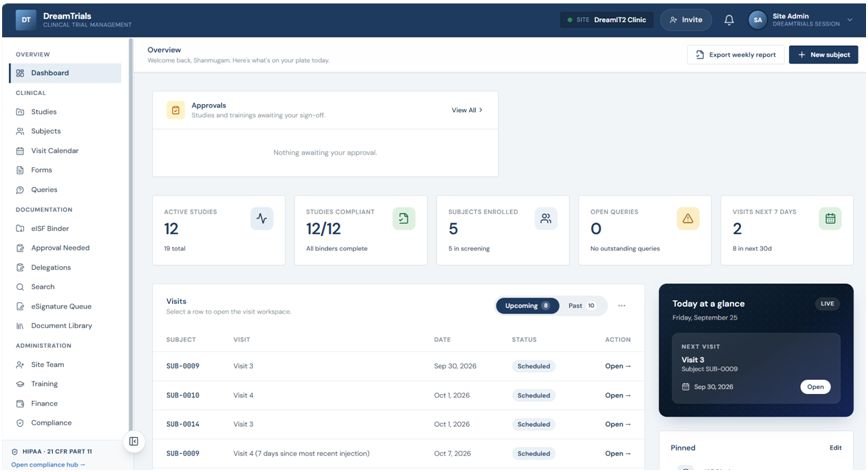Open the notifications bell
Viewport: 868px width, 472px height.
coord(729,20)
